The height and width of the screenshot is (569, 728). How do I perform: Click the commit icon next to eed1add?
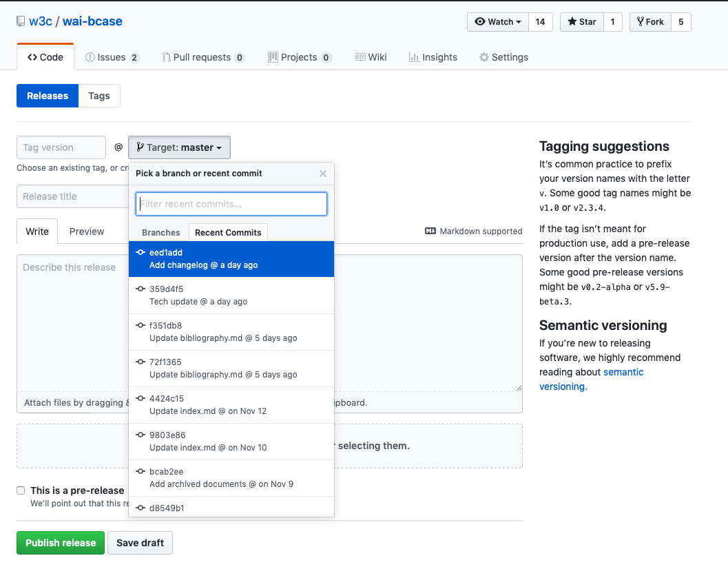(x=141, y=253)
